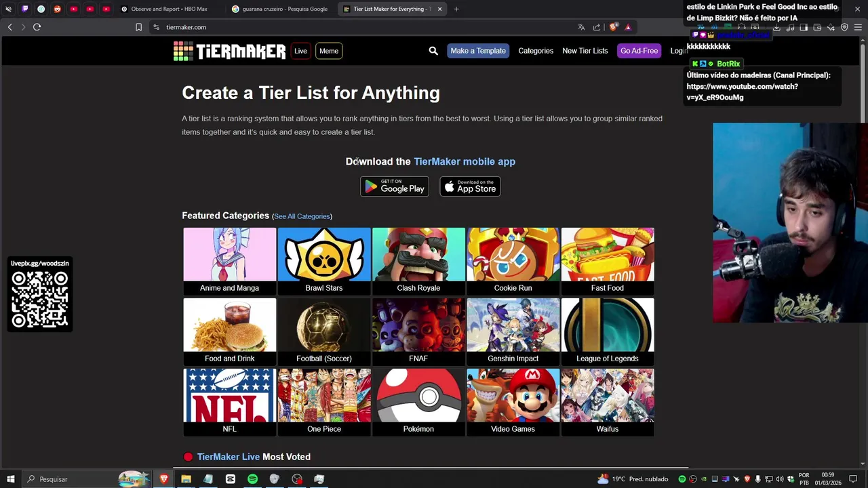Open the Brave Shields lion icon
This screenshot has width=868, height=488.
point(614,27)
